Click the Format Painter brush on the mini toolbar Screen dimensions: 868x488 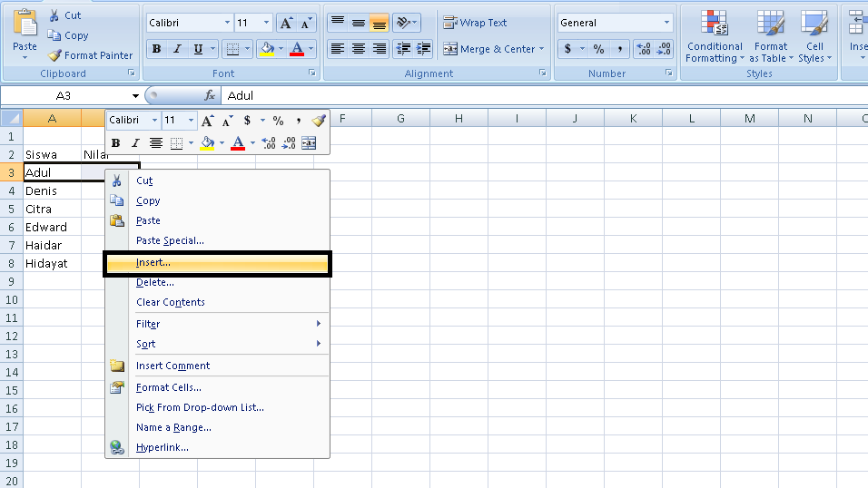[x=318, y=121]
